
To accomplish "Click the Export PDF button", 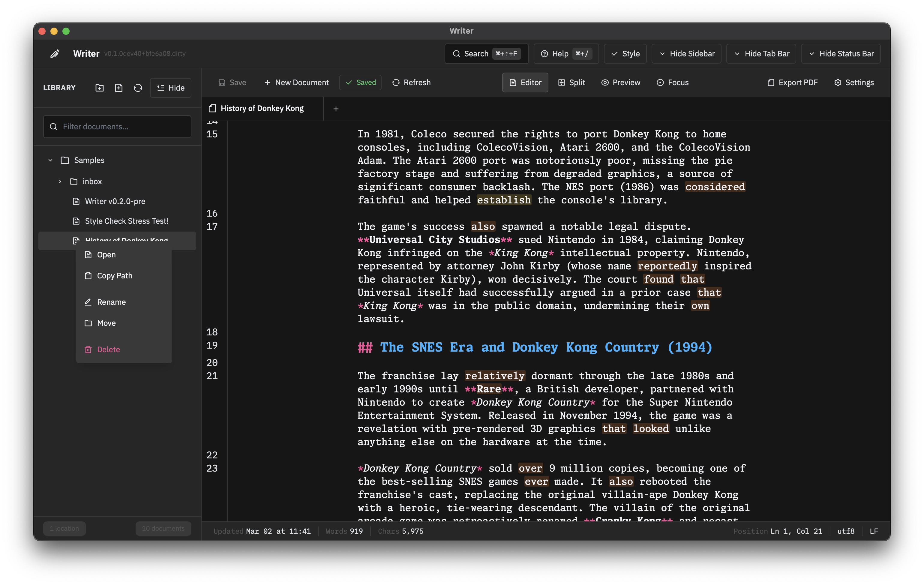I will coord(792,82).
